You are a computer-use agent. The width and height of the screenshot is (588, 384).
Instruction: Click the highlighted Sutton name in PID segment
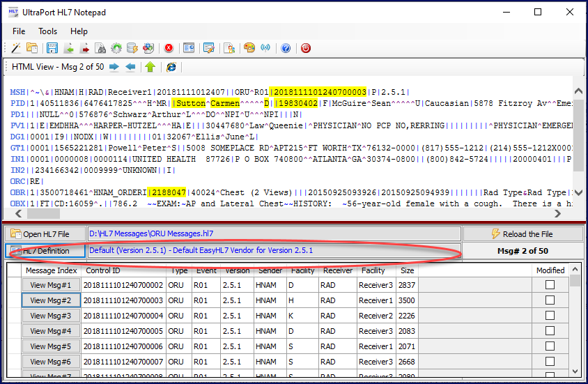pos(190,103)
